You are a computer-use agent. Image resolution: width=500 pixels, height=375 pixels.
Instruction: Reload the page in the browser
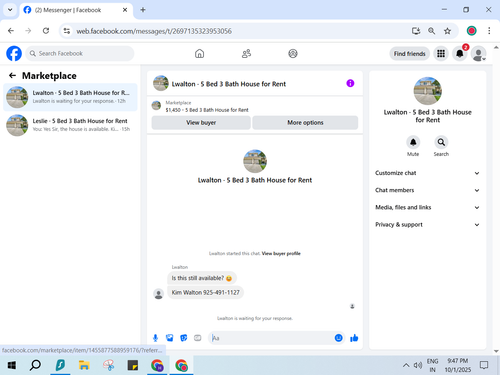click(46, 31)
